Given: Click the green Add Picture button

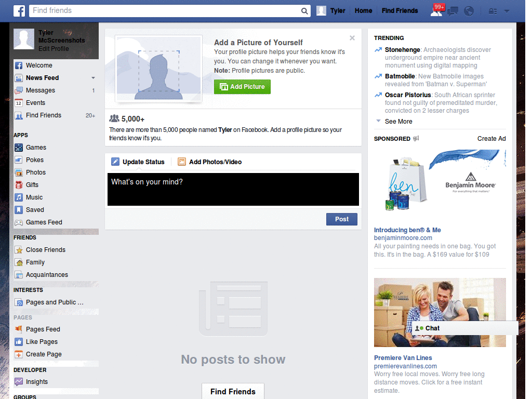Looking at the screenshot, I should pos(242,87).
